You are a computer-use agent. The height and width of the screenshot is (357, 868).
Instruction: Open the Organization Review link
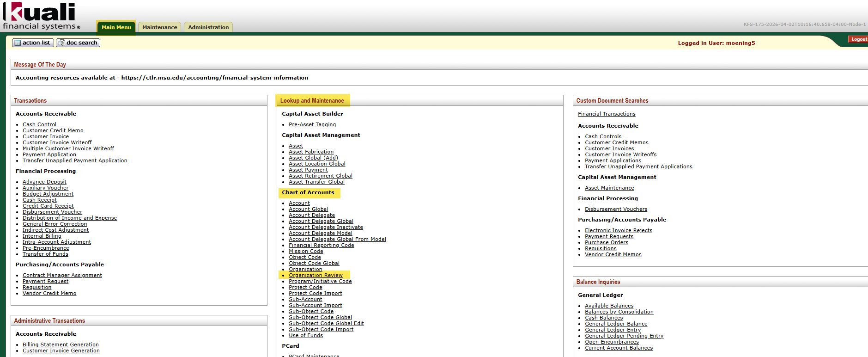pos(316,275)
